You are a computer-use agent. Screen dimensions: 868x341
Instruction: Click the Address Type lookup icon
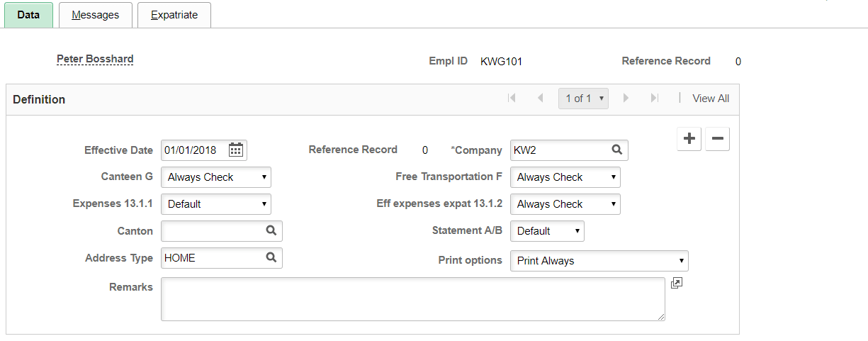pos(271,258)
